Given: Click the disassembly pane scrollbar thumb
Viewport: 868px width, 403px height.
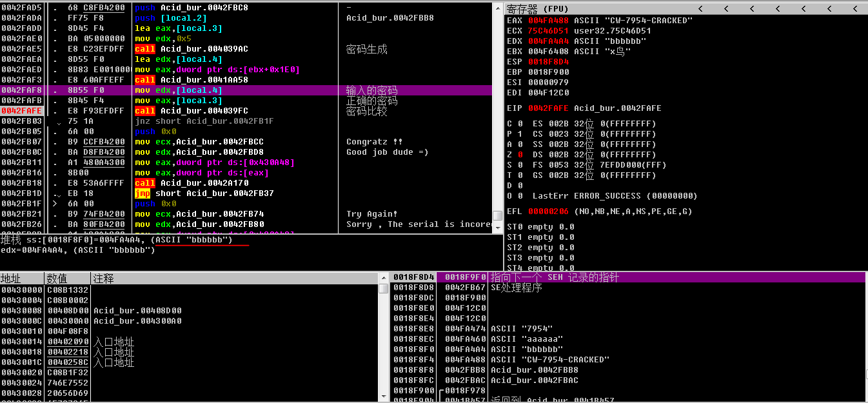Looking at the screenshot, I should (x=497, y=216).
